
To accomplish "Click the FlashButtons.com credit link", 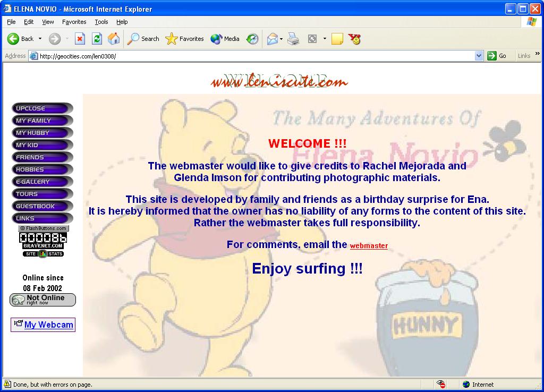I will (x=44, y=228).
